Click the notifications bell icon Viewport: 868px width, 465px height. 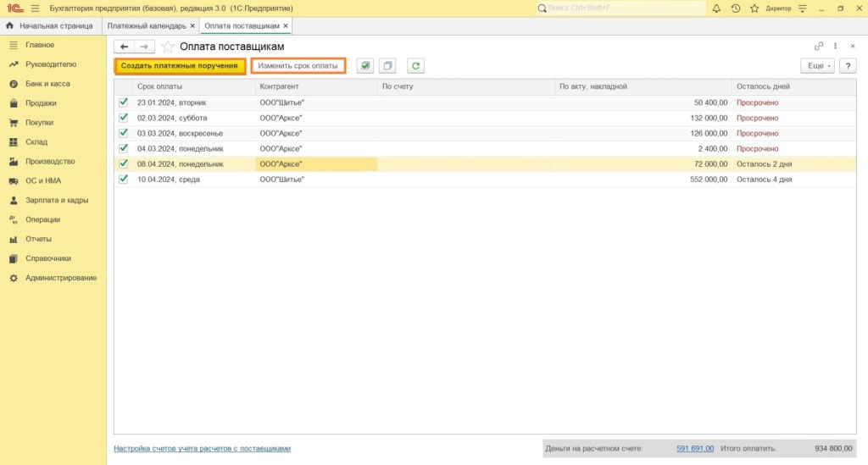(x=717, y=8)
